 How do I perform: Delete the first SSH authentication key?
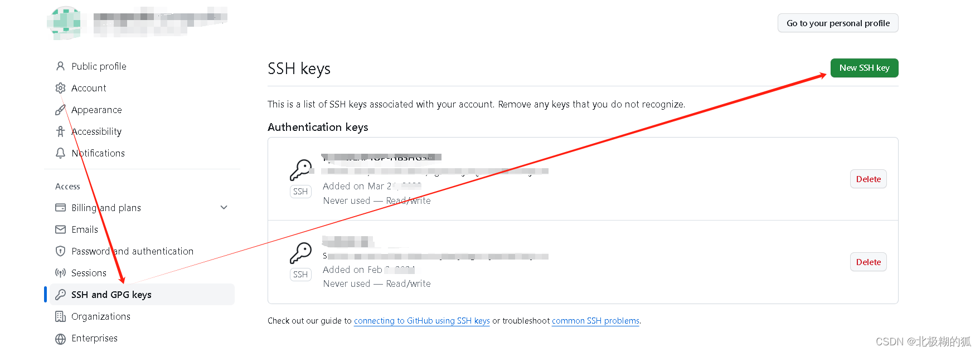point(867,179)
